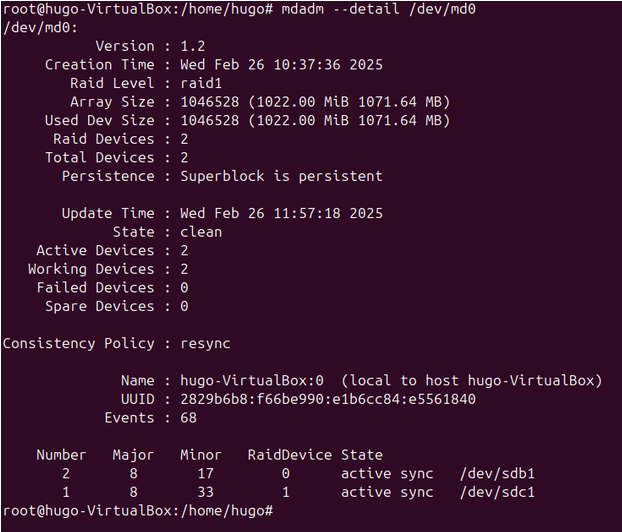The width and height of the screenshot is (622, 532).
Task: Click the Update Time date value
Action: [281, 213]
